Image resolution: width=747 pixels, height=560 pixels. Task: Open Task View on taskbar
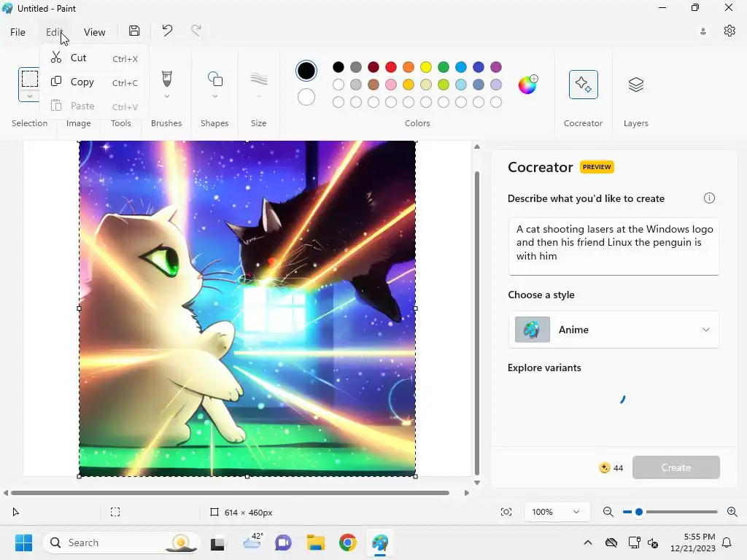point(217,542)
